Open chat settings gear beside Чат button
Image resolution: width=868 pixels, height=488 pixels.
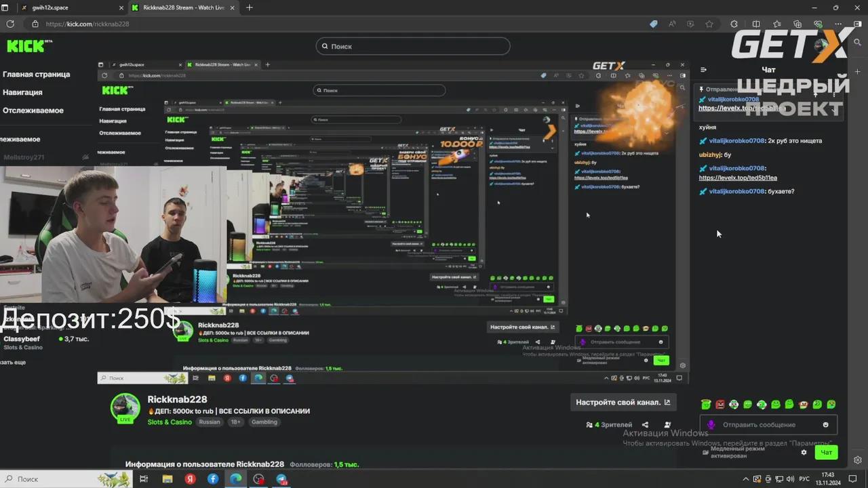tap(804, 452)
